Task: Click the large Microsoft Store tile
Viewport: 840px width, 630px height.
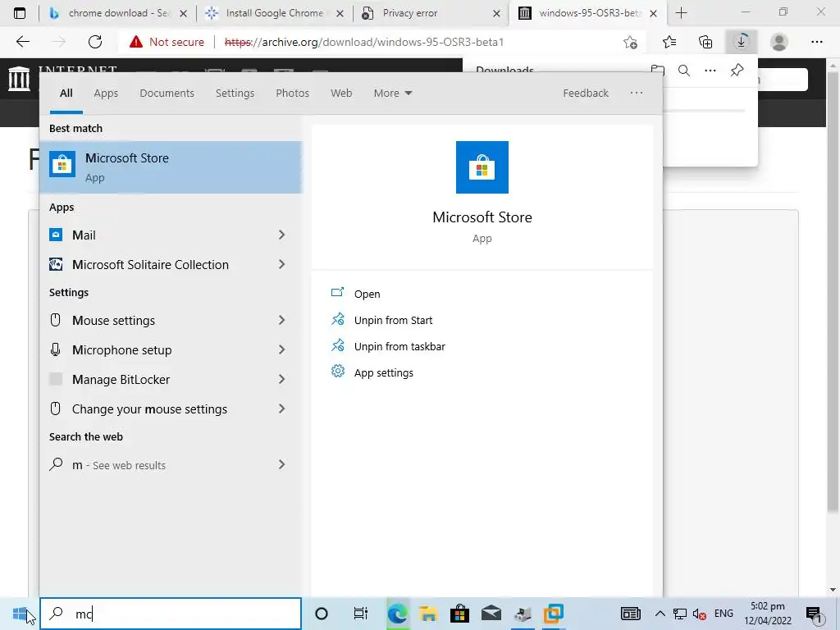Action: tap(482, 167)
